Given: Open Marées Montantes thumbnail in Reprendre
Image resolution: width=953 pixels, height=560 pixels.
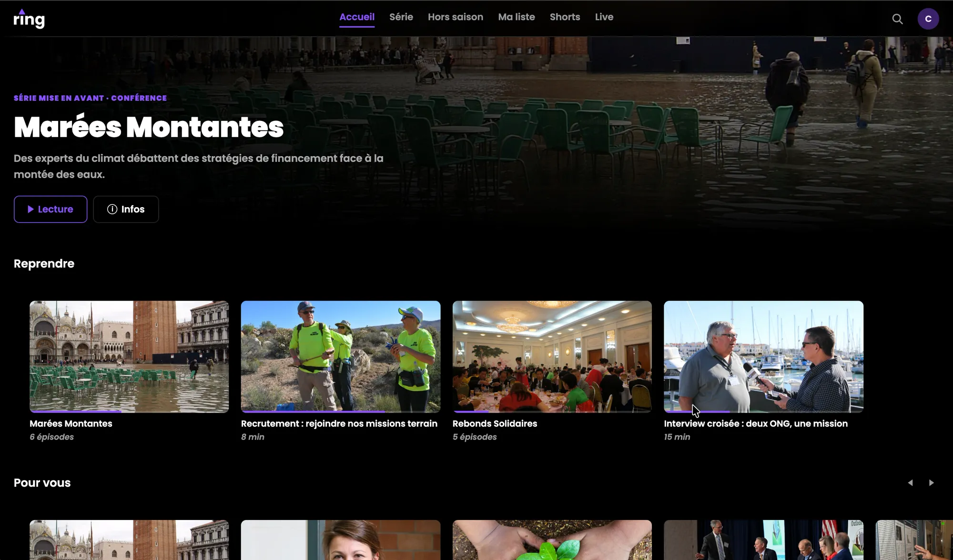Looking at the screenshot, I should (129, 356).
